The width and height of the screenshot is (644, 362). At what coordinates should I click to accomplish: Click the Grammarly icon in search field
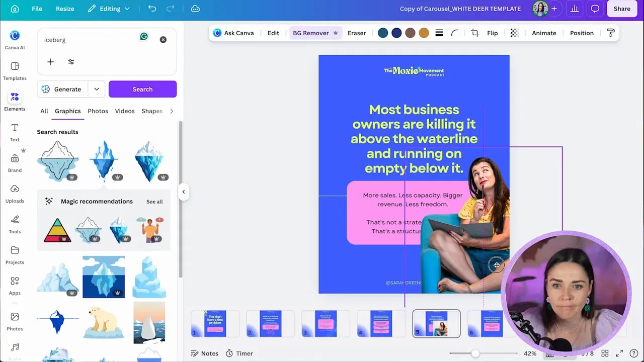click(x=144, y=36)
